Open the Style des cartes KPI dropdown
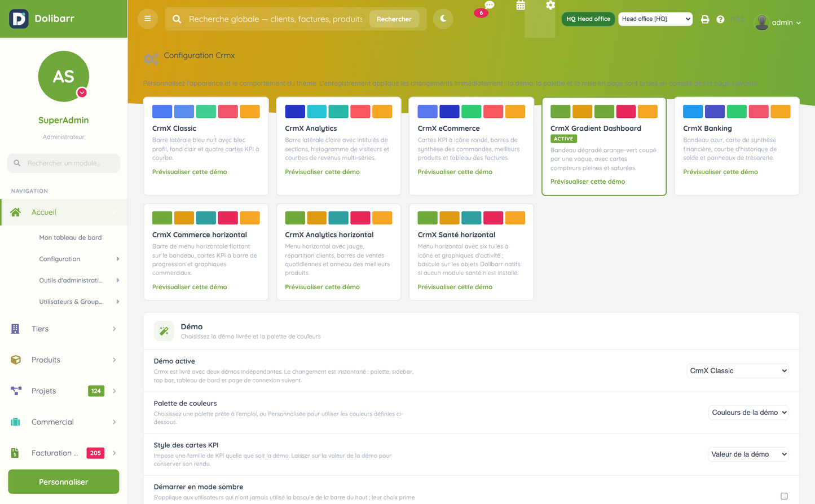 [748, 454]
